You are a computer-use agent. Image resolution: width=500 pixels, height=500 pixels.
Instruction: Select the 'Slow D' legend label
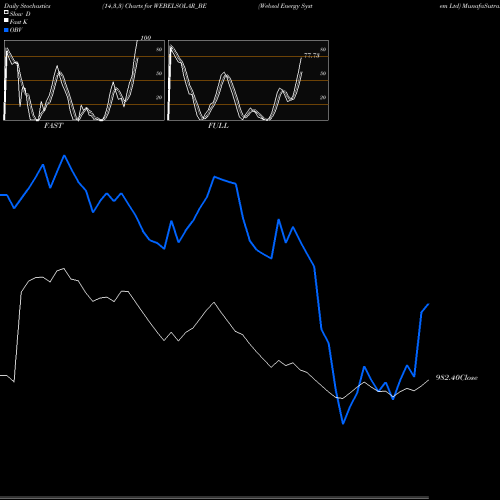pyautogui.click(x=20, y=14)
